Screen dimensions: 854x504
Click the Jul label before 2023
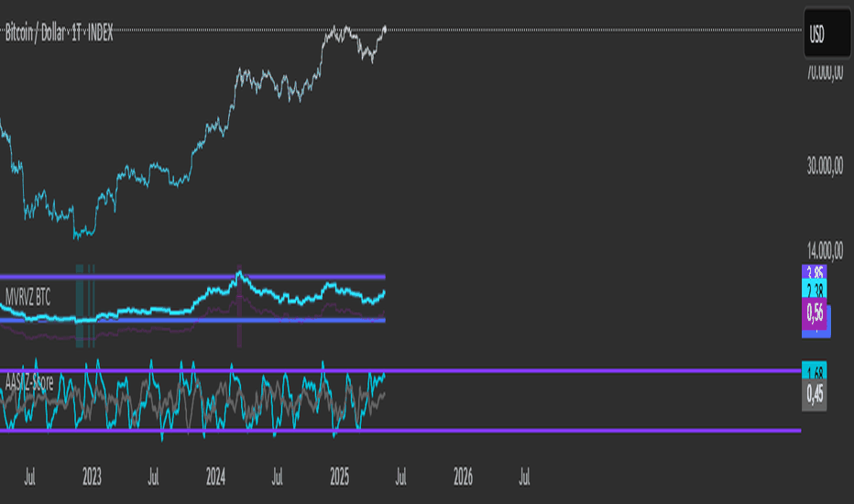pos(30,477)
